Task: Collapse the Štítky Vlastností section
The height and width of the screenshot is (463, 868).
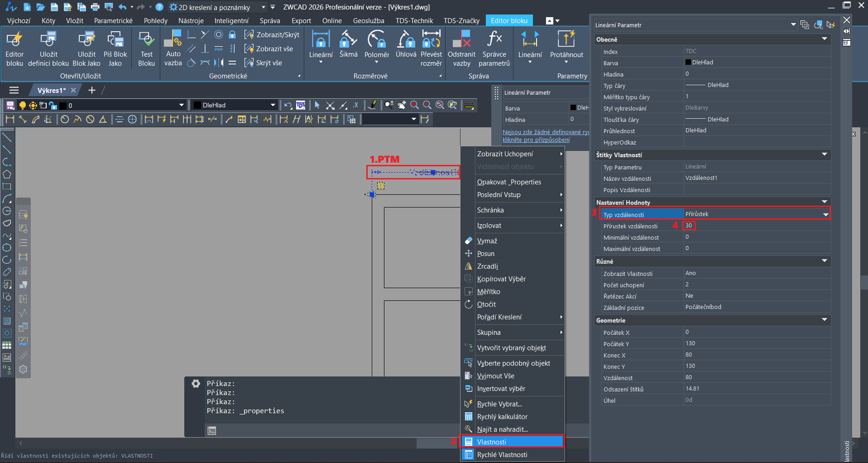Action: 825,154
